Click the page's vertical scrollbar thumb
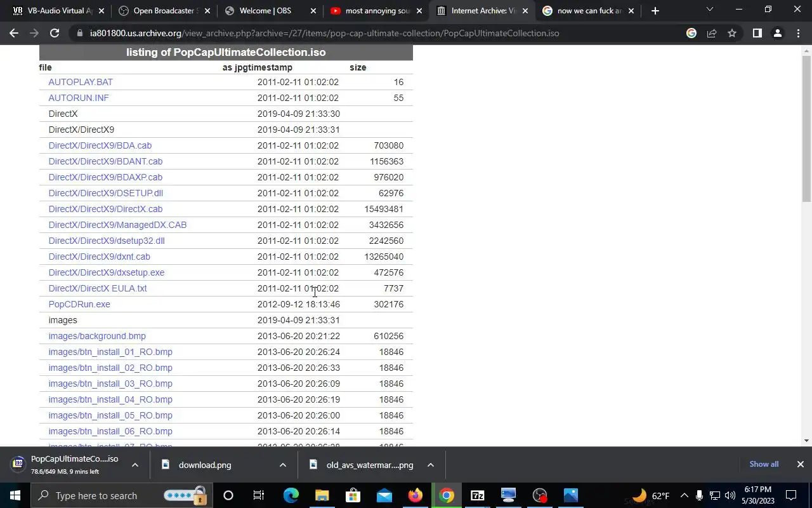This screenshot has height=508, width=812. pyautogui.click(x=806, y=129)
